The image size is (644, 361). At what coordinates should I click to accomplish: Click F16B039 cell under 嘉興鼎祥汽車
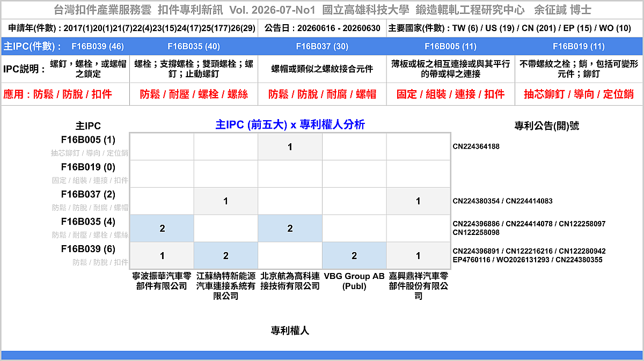418,256
